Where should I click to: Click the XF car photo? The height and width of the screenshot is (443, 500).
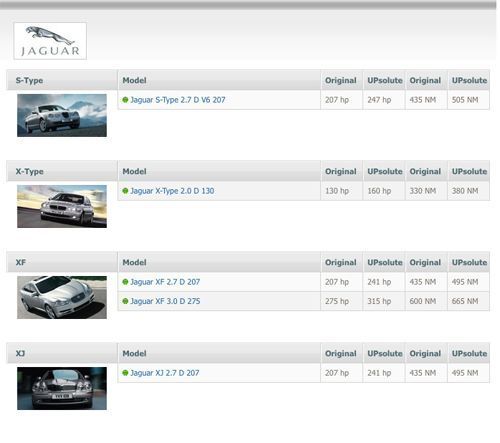click(62, 297)
